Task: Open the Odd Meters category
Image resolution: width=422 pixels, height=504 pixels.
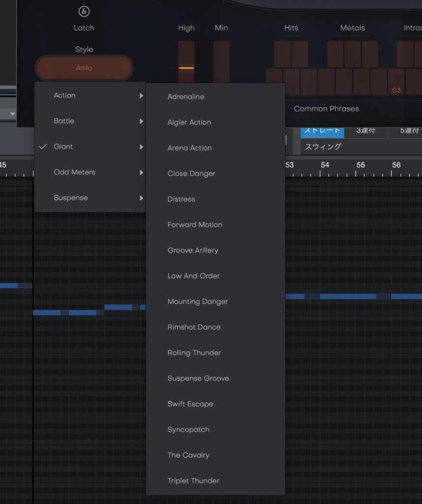Action: tap(74, 172)
